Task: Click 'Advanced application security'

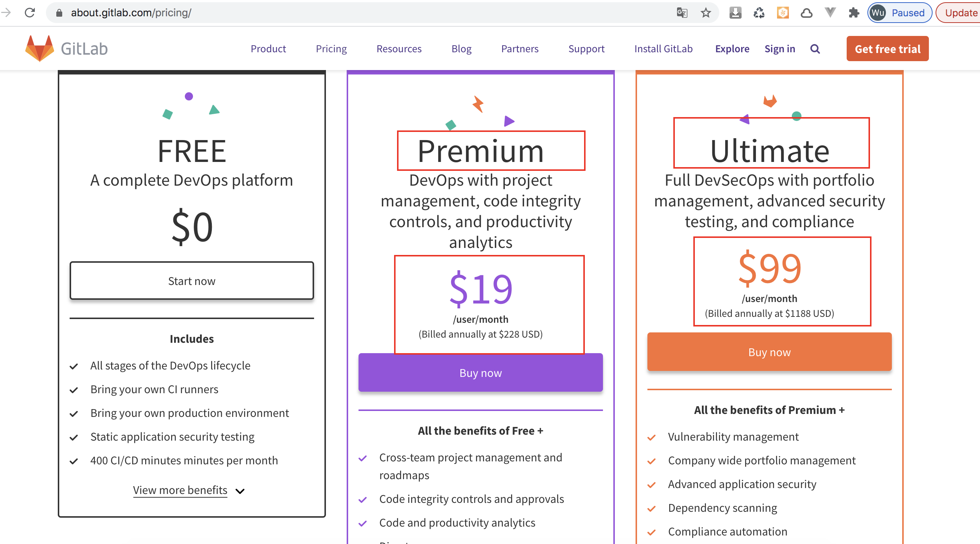Action: tap(742, 484)
